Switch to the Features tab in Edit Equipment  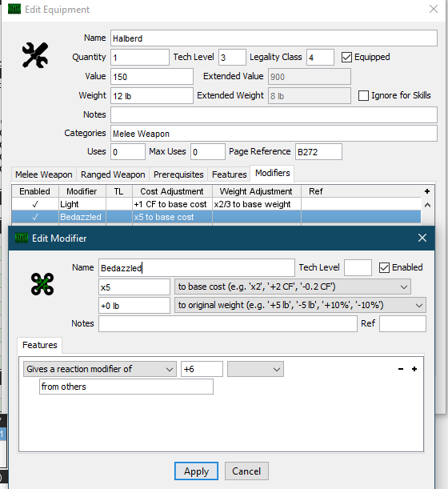click(229, 174)
